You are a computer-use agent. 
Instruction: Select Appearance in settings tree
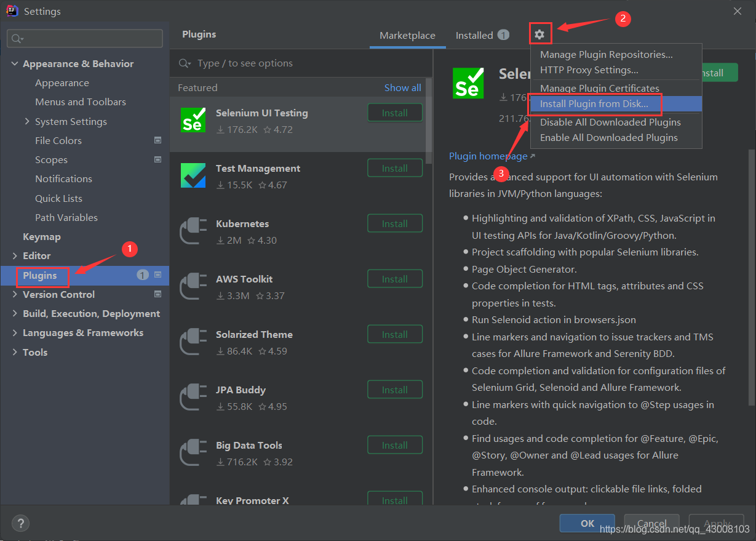click(x=62, y=82)
